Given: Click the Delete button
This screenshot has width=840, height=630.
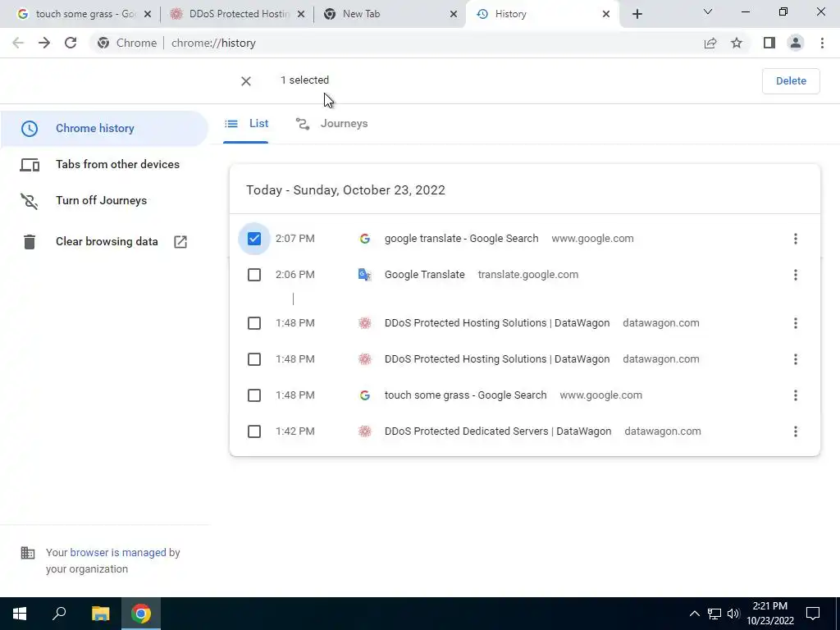Looking at the screenshot, I should [x=791, y=81].
